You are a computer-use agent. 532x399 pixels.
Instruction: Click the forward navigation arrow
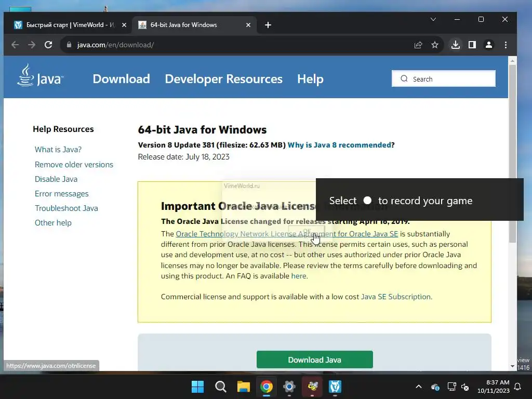[x=32, y=45]
